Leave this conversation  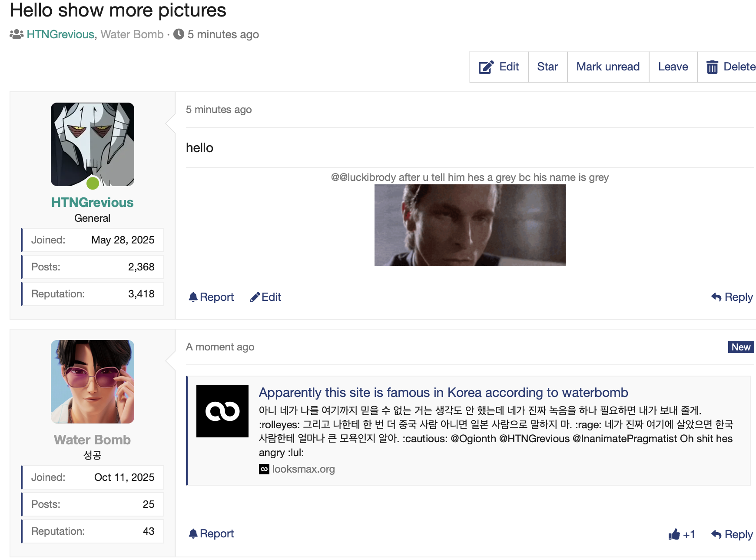coord(673,67)
